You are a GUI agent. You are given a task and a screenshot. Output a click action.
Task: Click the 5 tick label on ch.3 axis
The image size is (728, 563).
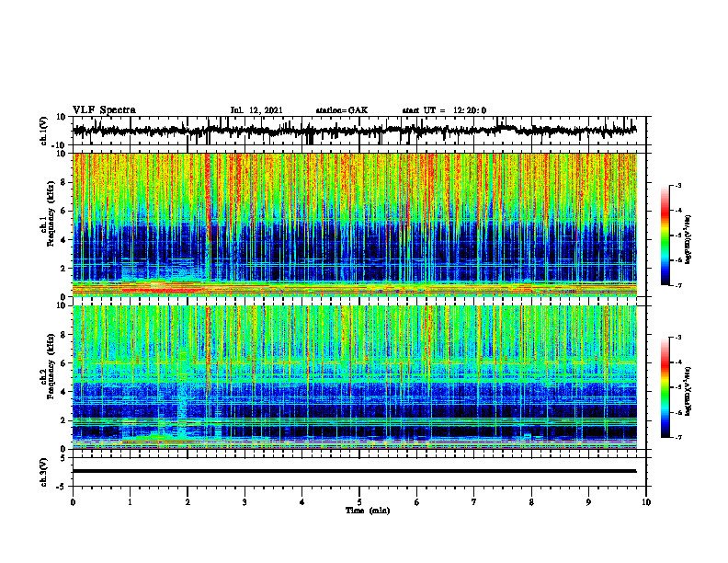[64, 458]
